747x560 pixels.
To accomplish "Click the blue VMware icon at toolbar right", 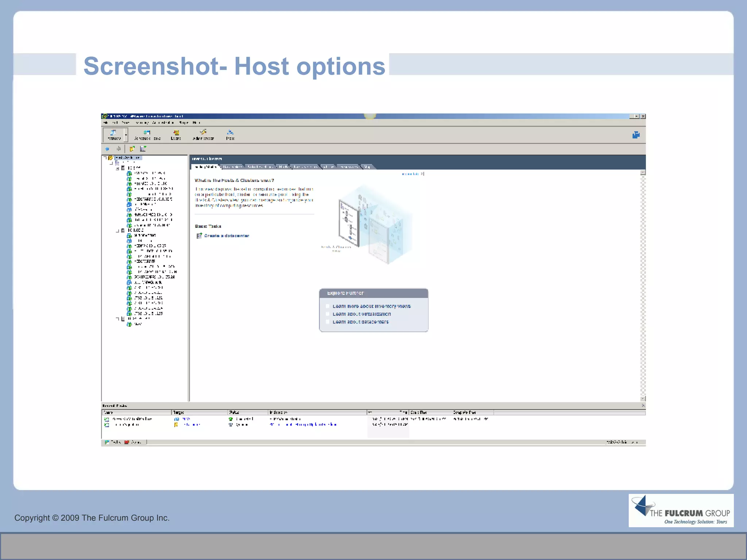I will pos(636,135).
